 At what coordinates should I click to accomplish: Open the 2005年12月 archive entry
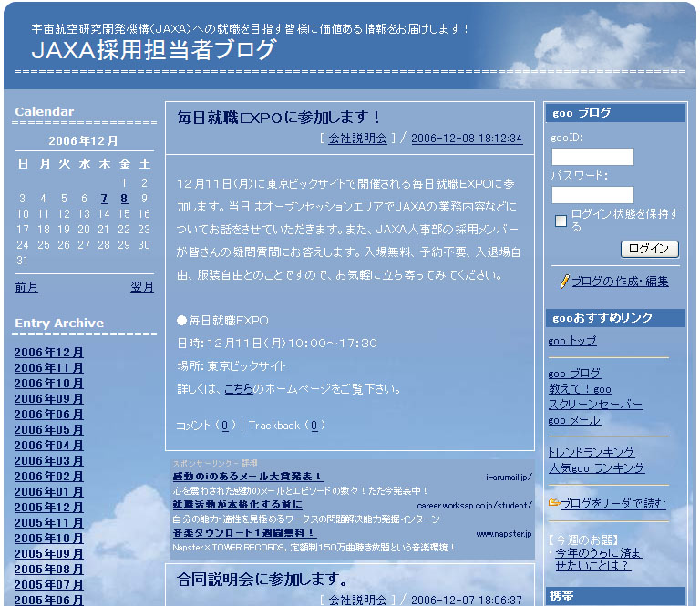(x=48, y=508)
